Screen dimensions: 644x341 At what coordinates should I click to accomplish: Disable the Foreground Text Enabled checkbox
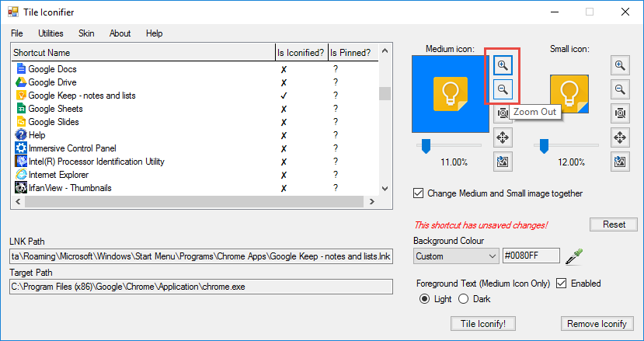point(560,284)
